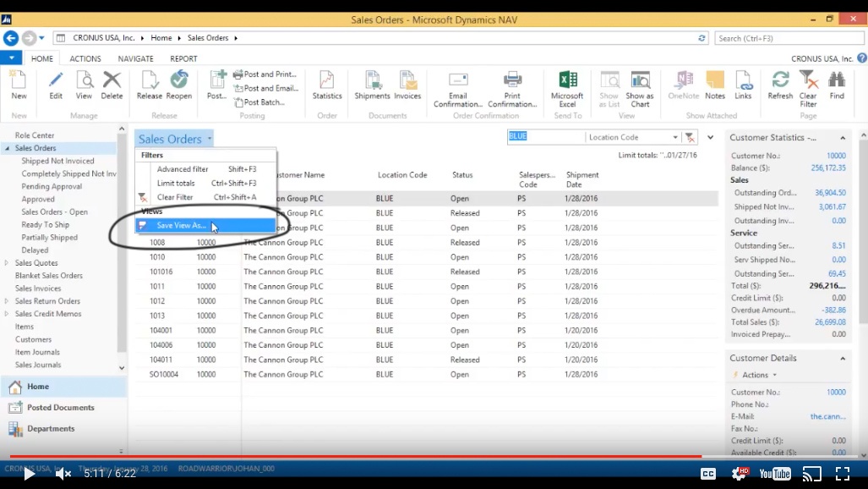Open the Links icon
Viewport: 868px width, 489px height.
743,85
